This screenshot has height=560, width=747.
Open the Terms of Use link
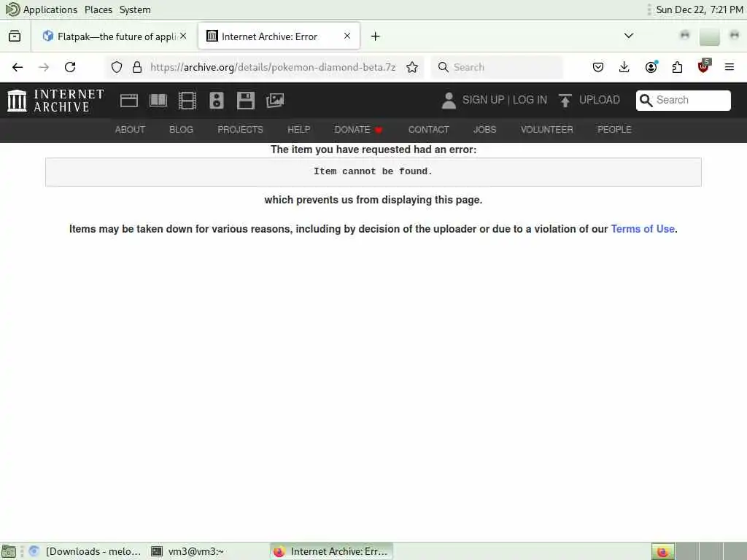(643, 229)
